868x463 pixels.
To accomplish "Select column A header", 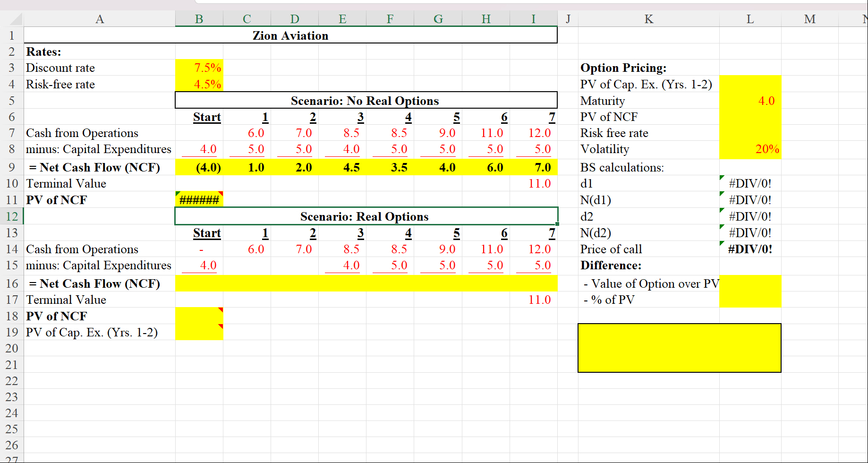I will [x=100, y=19].
